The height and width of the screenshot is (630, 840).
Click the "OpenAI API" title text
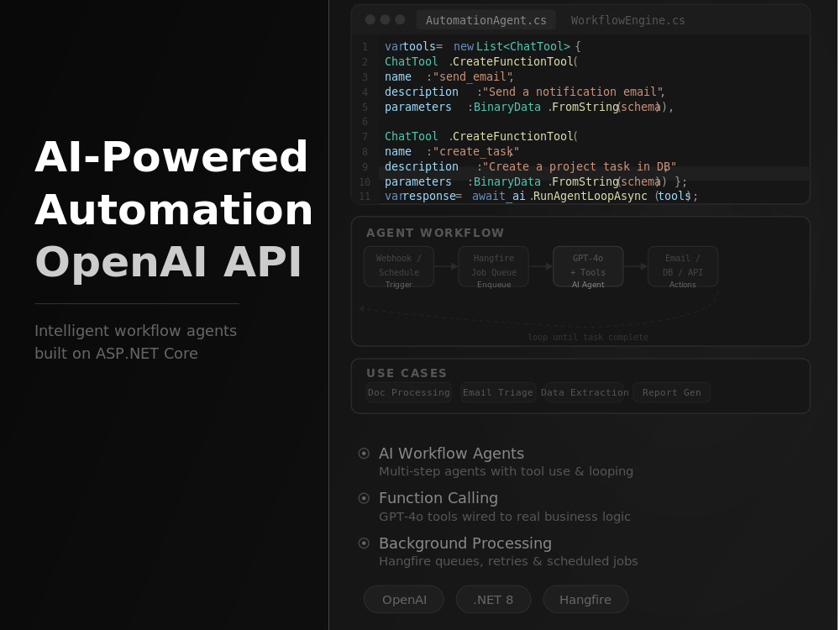(x=168, y=262)
